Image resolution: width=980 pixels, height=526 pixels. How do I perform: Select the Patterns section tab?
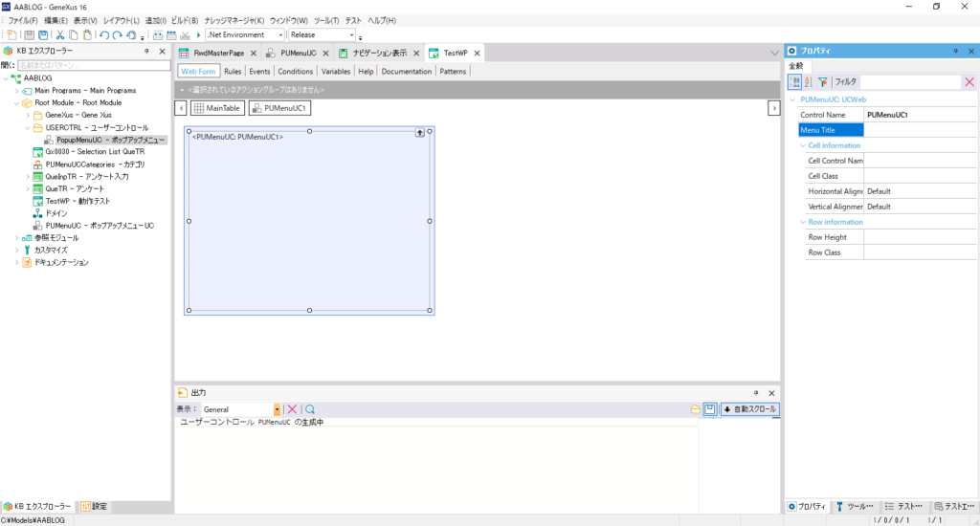[453, 71]
